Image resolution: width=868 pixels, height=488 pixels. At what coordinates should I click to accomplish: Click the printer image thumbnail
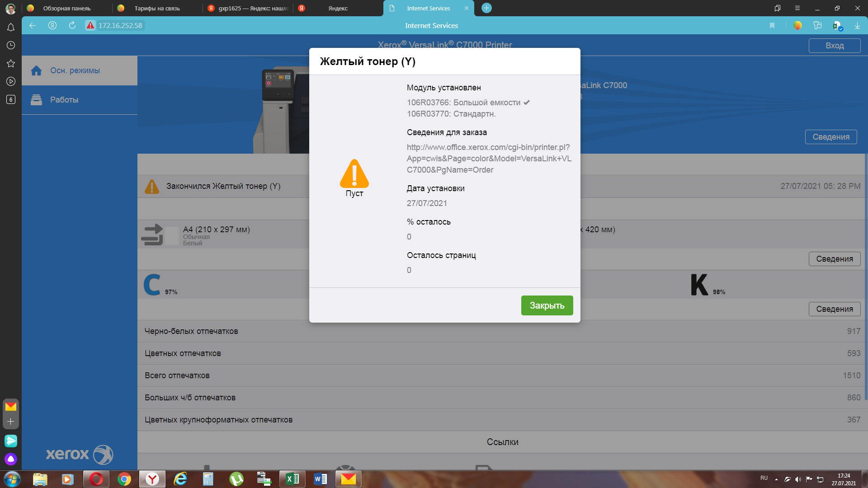pos(281,111)
